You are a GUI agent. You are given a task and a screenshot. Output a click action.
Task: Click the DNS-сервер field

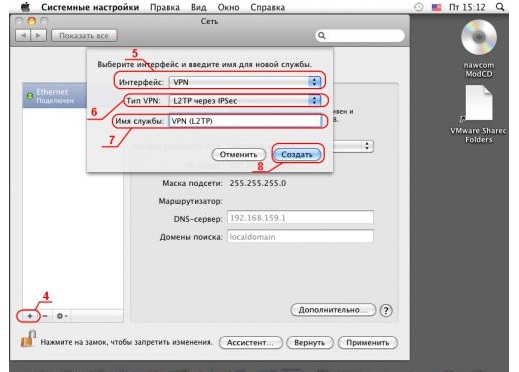(300, 218)
